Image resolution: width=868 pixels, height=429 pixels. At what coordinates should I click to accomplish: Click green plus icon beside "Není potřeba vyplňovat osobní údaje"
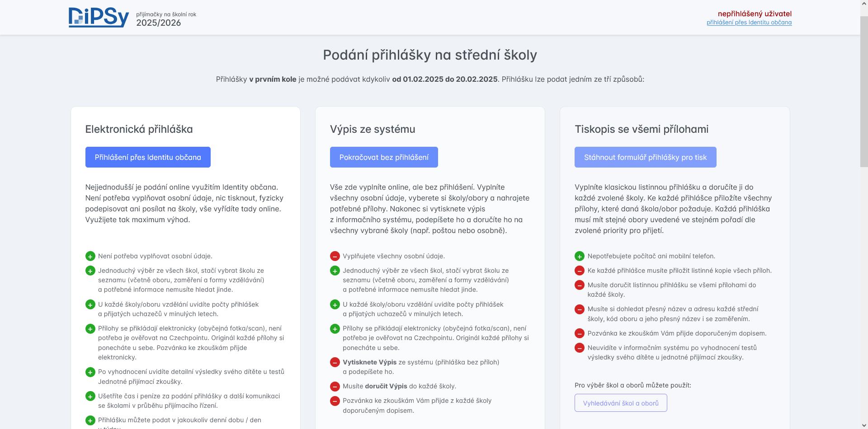click(90, 256)
